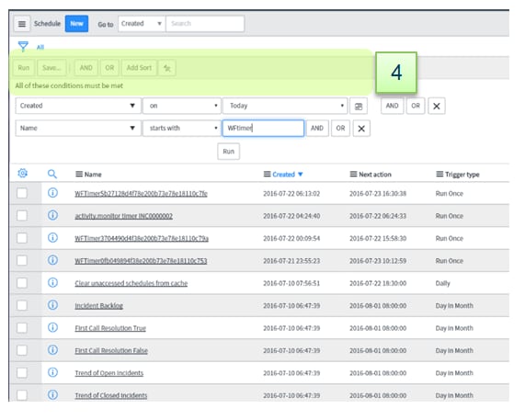Check the Incident Backlog row checkbox
Viewport: 525px width, 420px height.
tap(22, 305)
